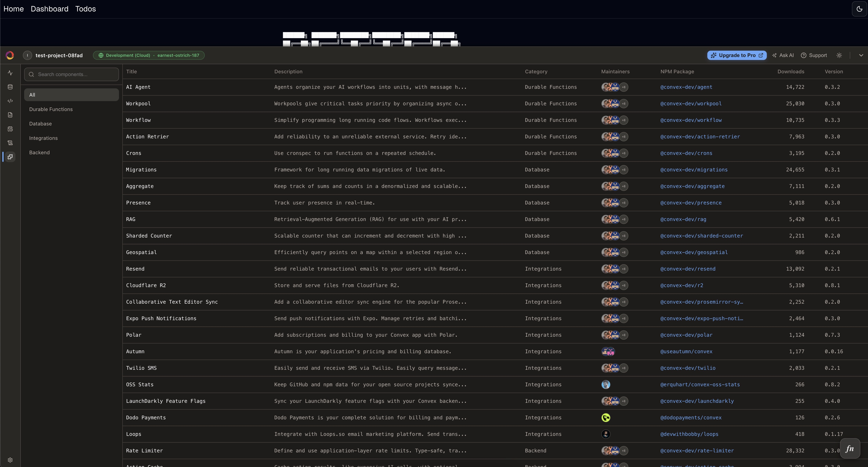
Task: Open the Data database sidebar icon
Action: pyautogui.click(x=10, y=87)
